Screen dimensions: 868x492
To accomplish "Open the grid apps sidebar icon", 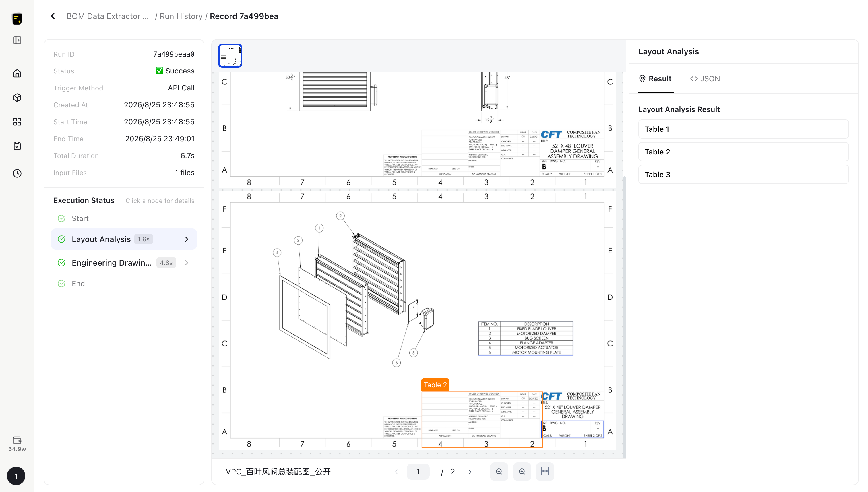I will (x=17, y=122).
